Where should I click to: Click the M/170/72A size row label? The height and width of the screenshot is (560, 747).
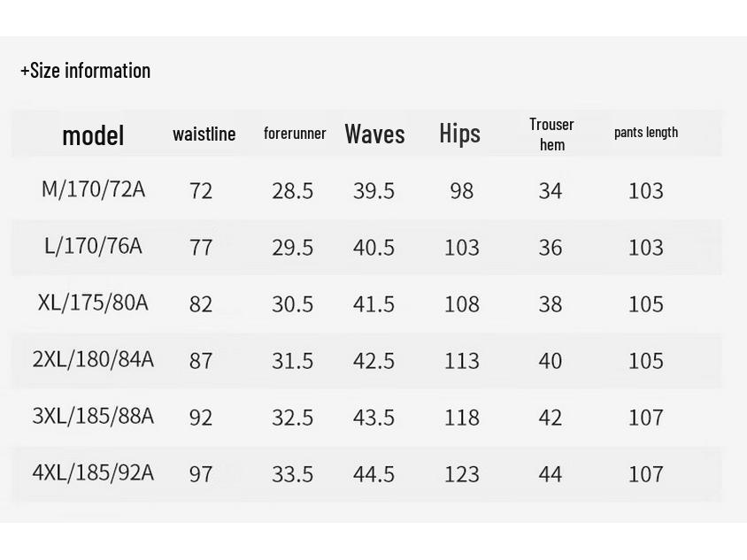coord(93,189)
